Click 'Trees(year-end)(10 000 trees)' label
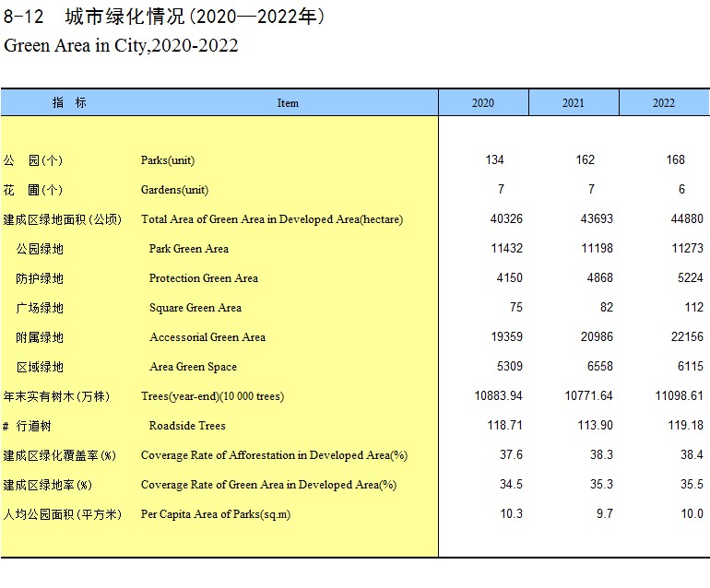The width and height of the screenshot is (710, 588). point(212,396)
